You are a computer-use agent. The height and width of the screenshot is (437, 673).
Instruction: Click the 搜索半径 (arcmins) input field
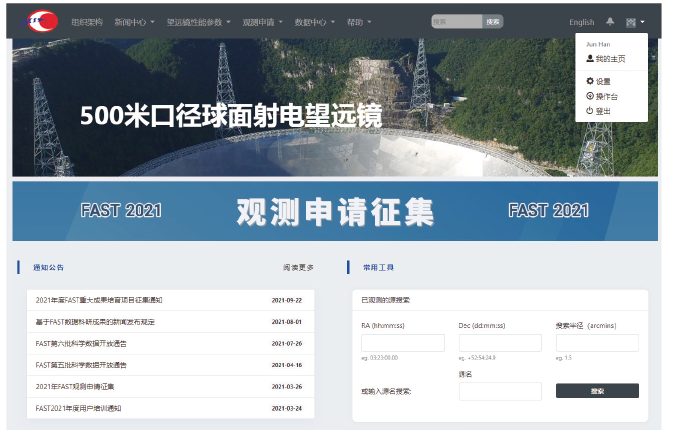pyautogui.click(x=597, y=343)
